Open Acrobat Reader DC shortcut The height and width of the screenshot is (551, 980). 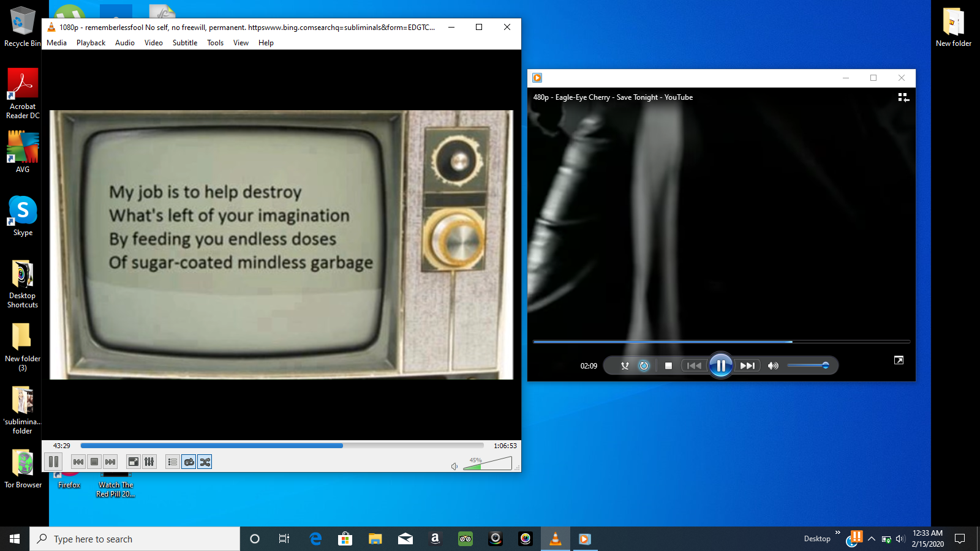point(23,94)
